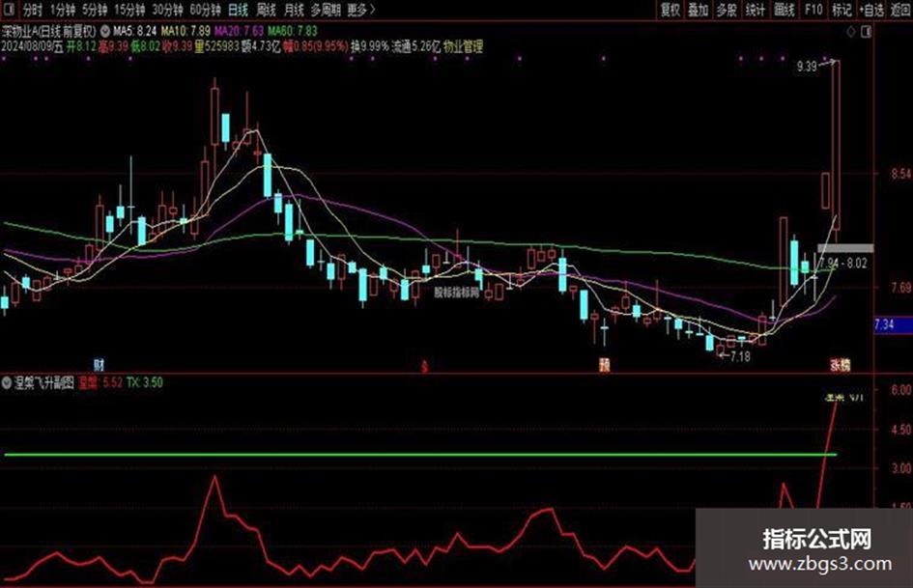Click the 9.39 high price label
The image size is (913, 588).
coord(807,67)
